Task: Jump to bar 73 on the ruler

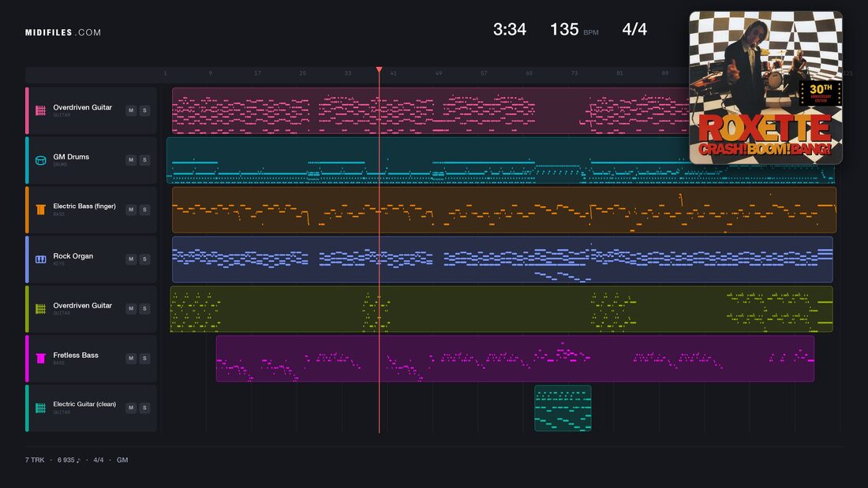Action: tap(574, 73)
